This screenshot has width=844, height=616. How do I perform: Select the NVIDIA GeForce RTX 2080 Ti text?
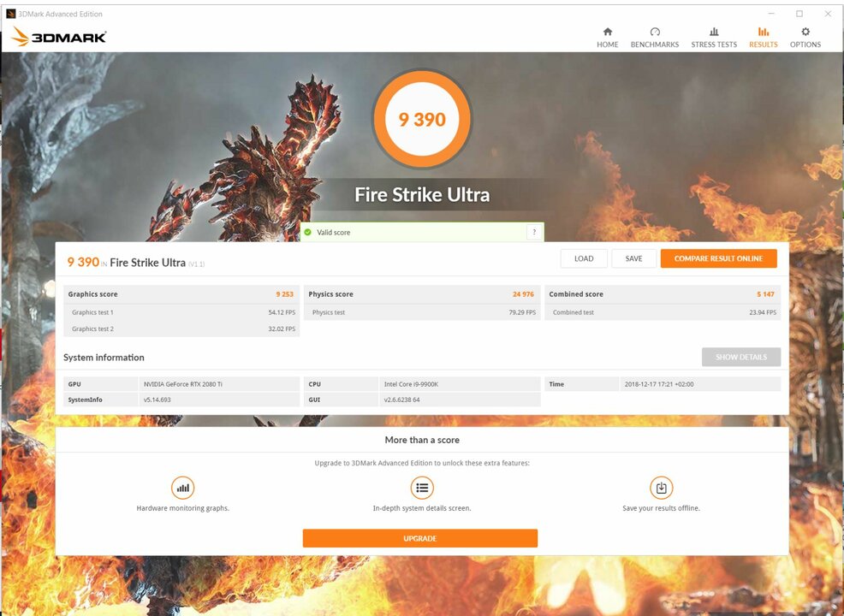[x=183, y=384]
